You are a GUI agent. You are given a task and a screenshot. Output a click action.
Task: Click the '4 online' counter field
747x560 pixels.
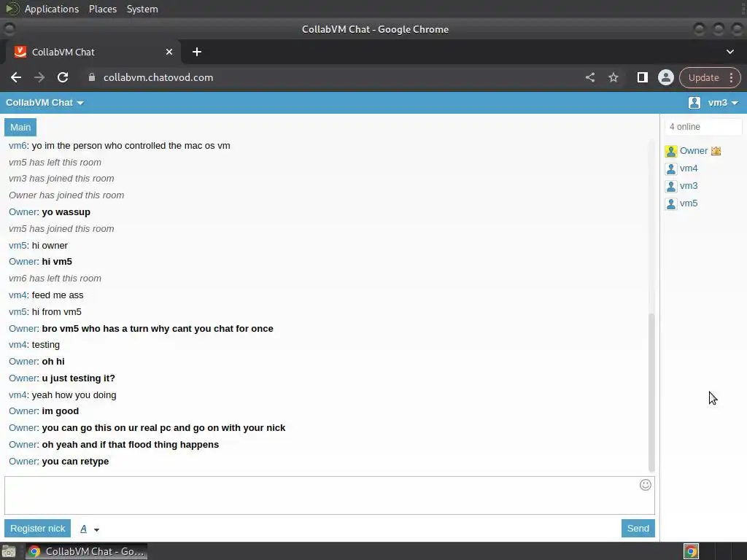[703, 127]
